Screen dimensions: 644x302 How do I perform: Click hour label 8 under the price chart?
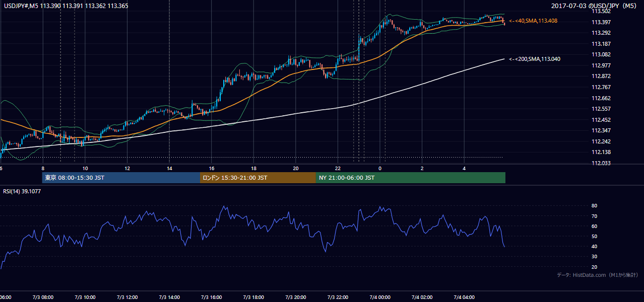coord(43,169)
